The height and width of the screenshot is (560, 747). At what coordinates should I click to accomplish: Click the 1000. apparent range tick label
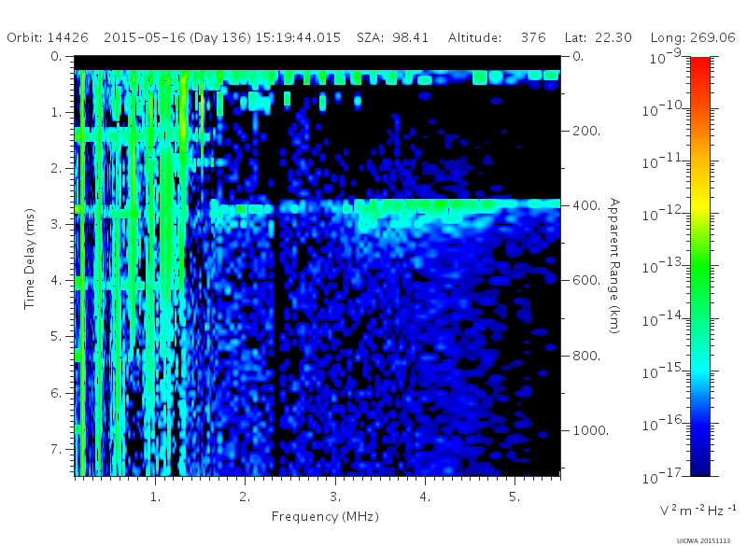tap(590, 430)
